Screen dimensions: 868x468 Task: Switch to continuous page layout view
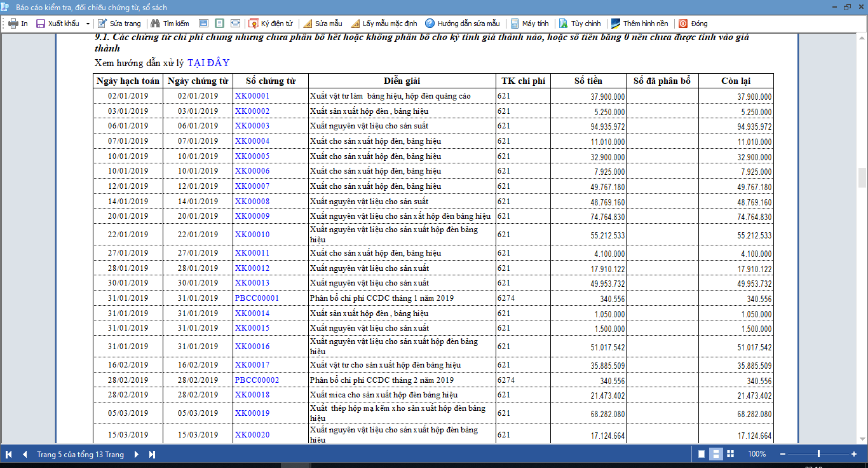point(715,454)
